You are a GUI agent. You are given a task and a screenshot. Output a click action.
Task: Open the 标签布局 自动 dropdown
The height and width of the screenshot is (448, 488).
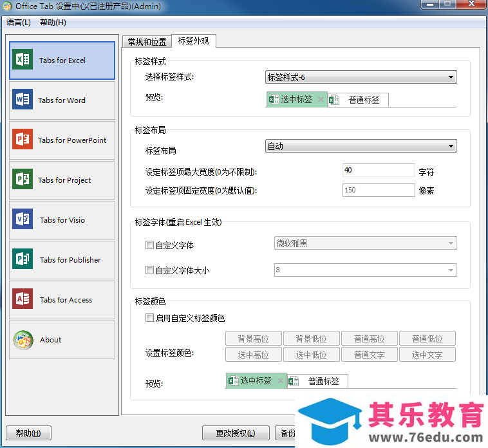[x=361, y=146]
